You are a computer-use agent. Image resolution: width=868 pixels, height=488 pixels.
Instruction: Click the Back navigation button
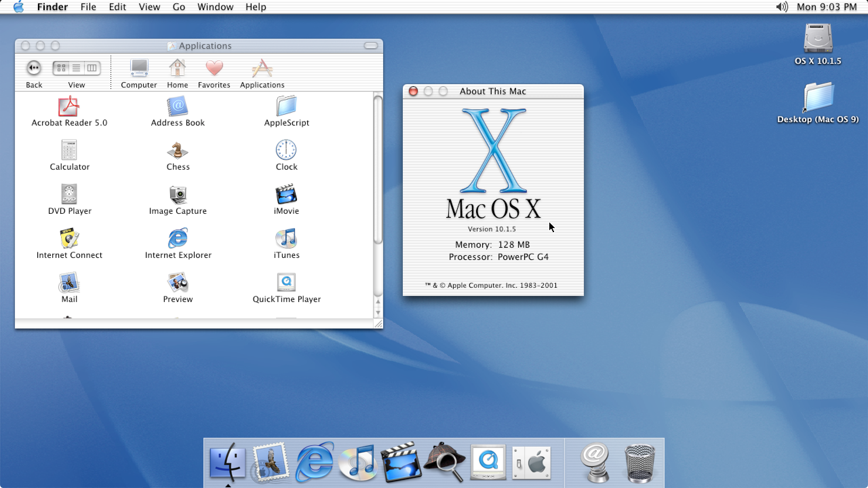click(x=33, y=68)
